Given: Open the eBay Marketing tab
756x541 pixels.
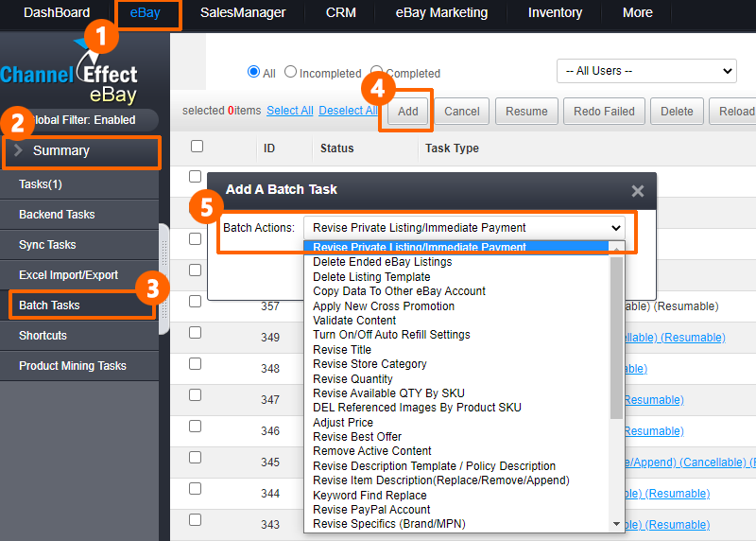Looking at the screenshot, I should (441, 12).
